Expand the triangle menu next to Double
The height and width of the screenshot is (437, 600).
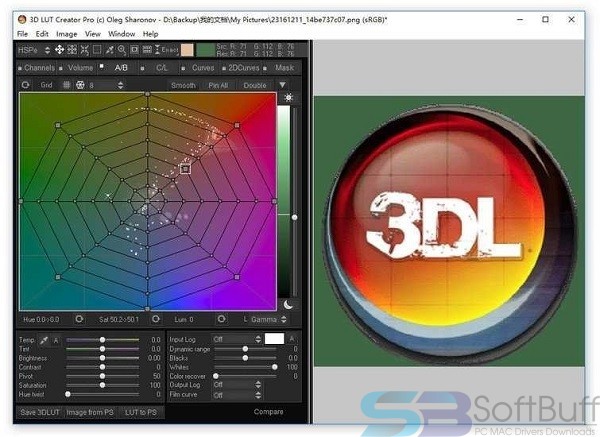(x=282, y=85)
